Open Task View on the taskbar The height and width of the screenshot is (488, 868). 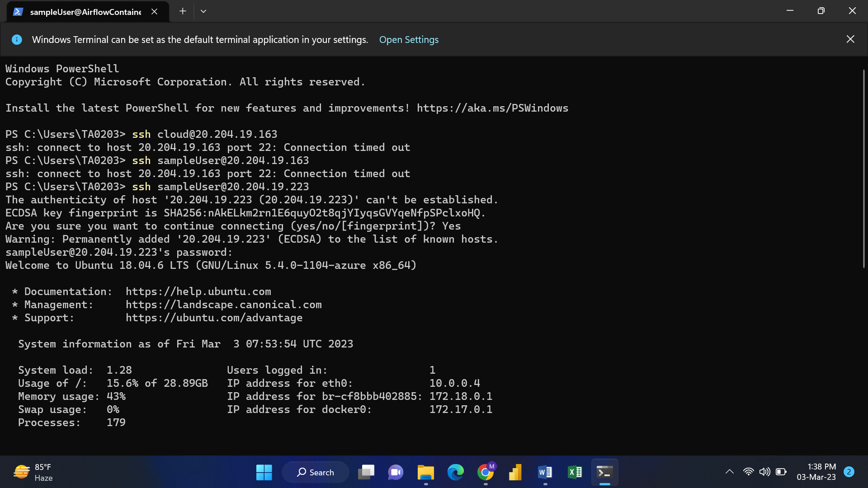pos(366,473)
